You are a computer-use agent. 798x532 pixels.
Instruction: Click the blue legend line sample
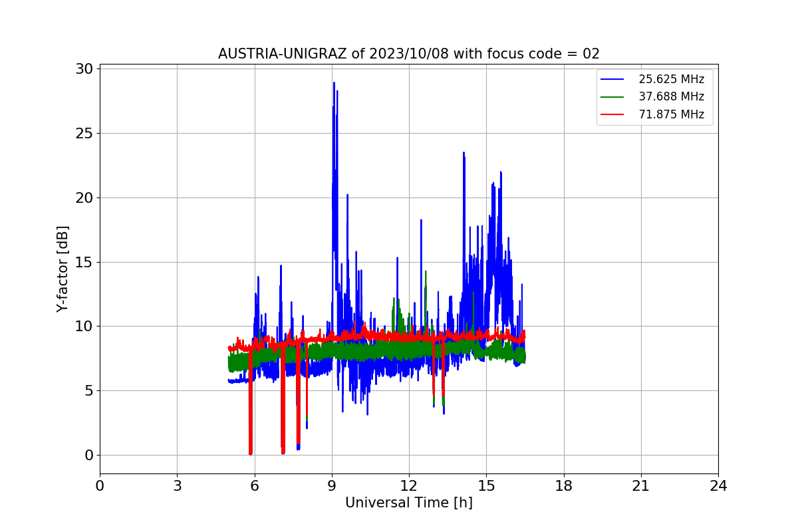pyautogui.click(x=612, y=79)
